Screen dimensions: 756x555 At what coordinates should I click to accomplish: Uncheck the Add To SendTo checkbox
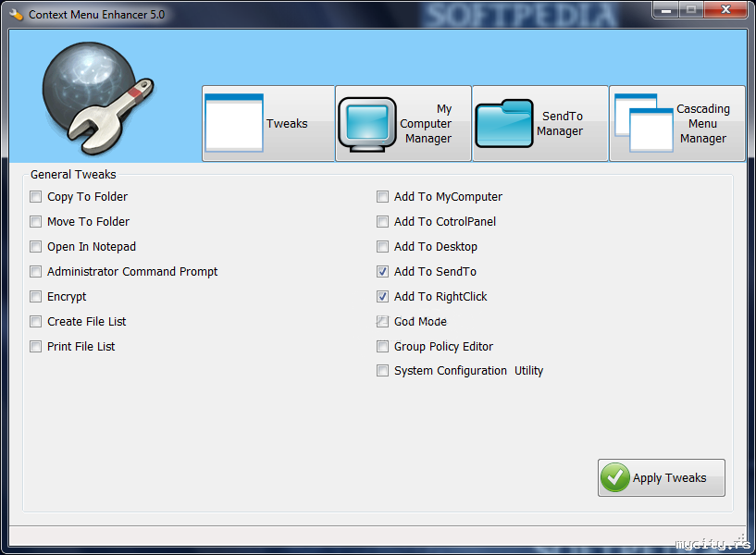click(382, 272)
